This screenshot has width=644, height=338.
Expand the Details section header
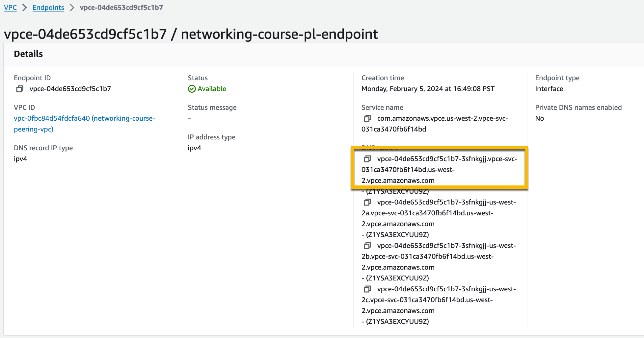pyautogui.click(x=28, y=54)
